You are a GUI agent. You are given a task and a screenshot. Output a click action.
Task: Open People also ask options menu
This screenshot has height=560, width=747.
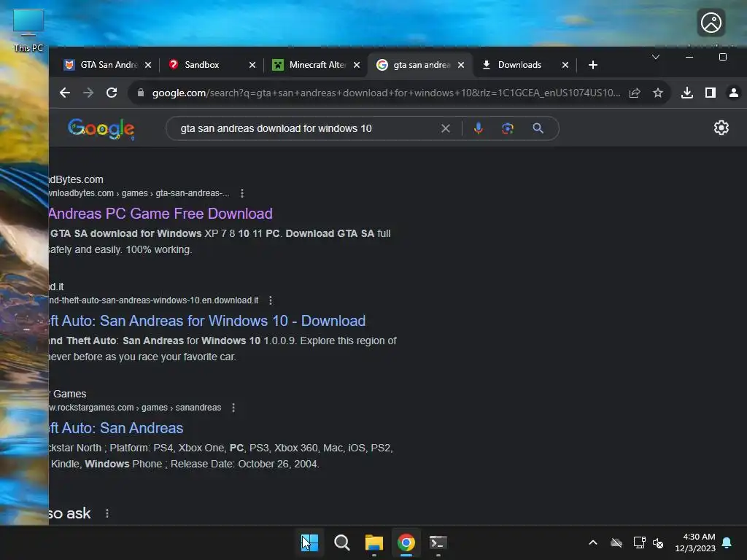click(107, 513)
